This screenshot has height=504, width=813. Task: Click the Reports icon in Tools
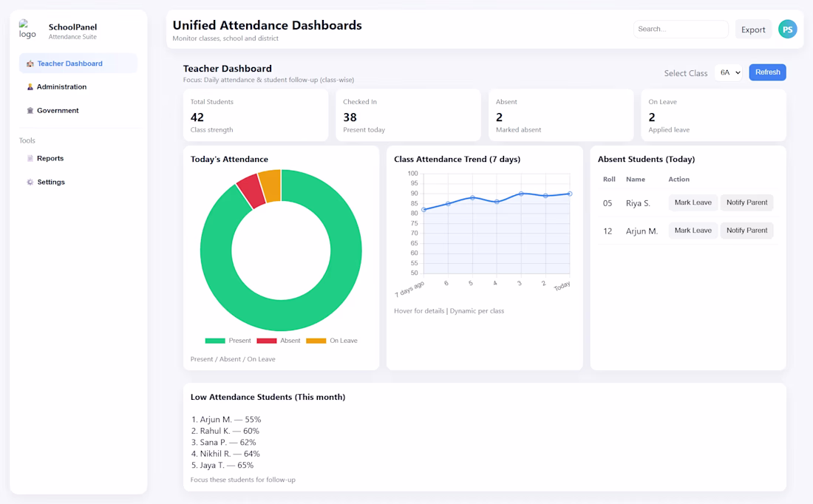point(30,158)
